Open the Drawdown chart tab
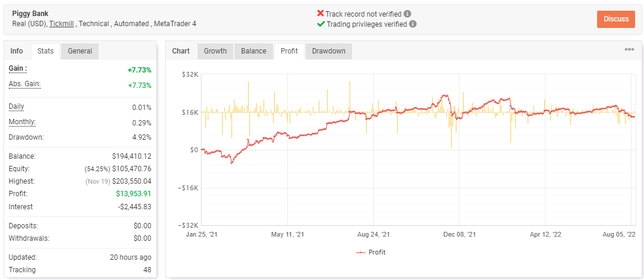This screenshot has width=644, height=280. 329,51
